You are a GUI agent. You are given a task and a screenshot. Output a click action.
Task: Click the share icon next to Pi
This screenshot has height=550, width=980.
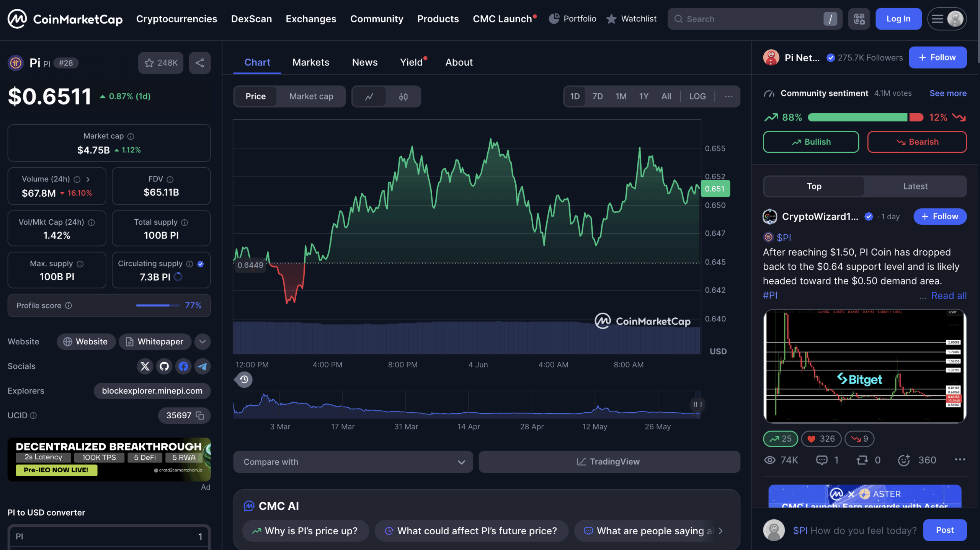pyautogui.click(x=200, y=63)
